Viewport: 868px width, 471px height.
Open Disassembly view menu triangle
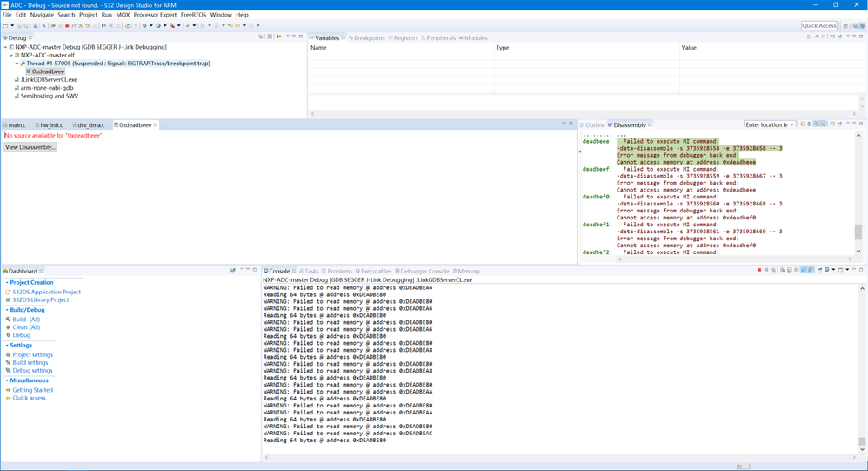pyautogui.click(x=848, y=123)
